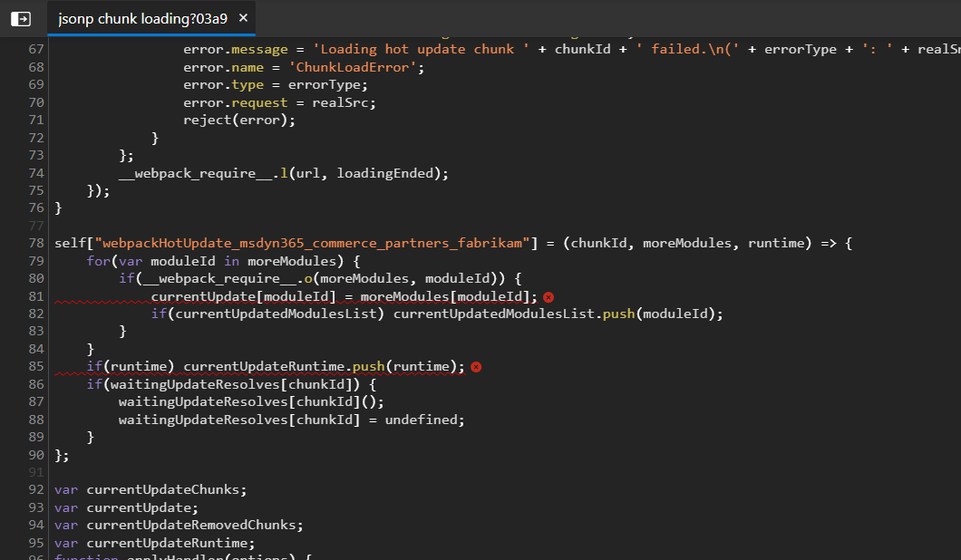Click 'for(var moduleId in moreModules)' on line 79

pos(215,261)
